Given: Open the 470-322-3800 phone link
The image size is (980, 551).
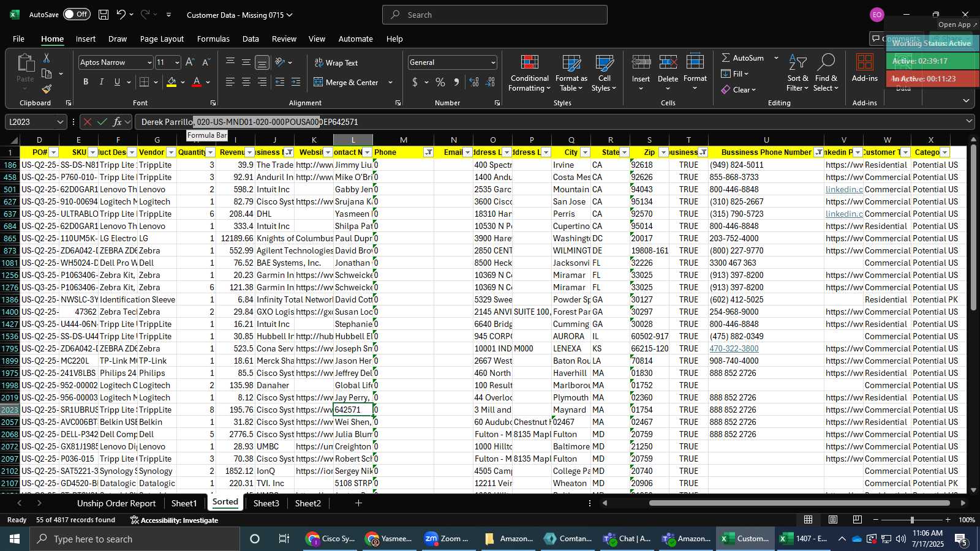Looking at the screenshot, I should pyautogui.click(x=734, y=348).
